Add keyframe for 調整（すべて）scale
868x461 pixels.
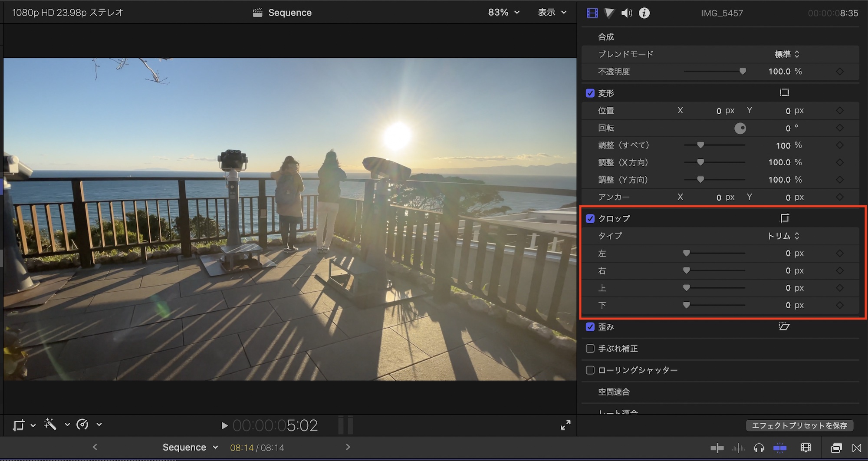(840, 145)
